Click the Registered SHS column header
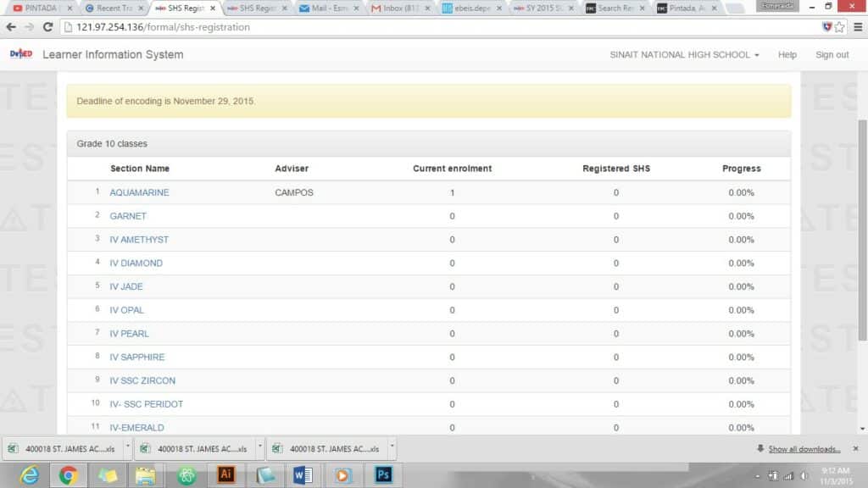This screenshot has width=868, height=488. click(x=616, y=169)
